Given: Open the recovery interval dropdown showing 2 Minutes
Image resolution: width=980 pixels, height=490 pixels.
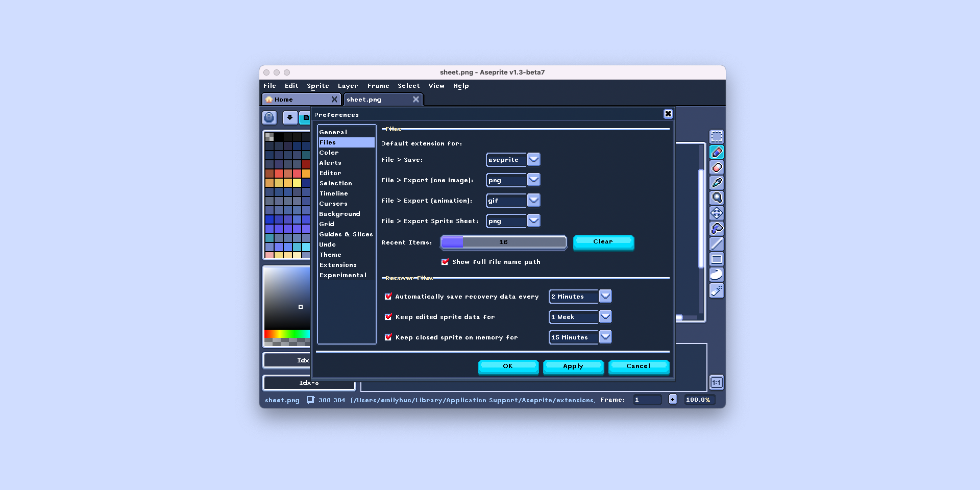Looking at the screenshot, I should point(605,296).
